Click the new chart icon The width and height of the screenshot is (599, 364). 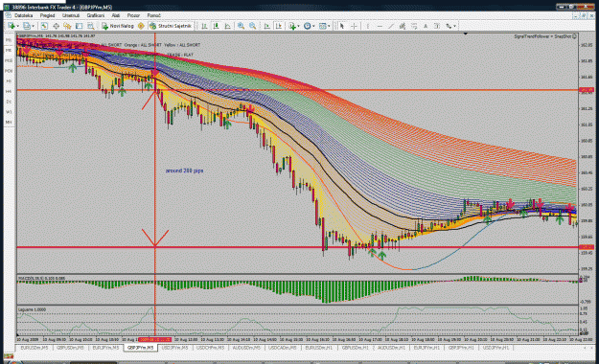(12, 26)
